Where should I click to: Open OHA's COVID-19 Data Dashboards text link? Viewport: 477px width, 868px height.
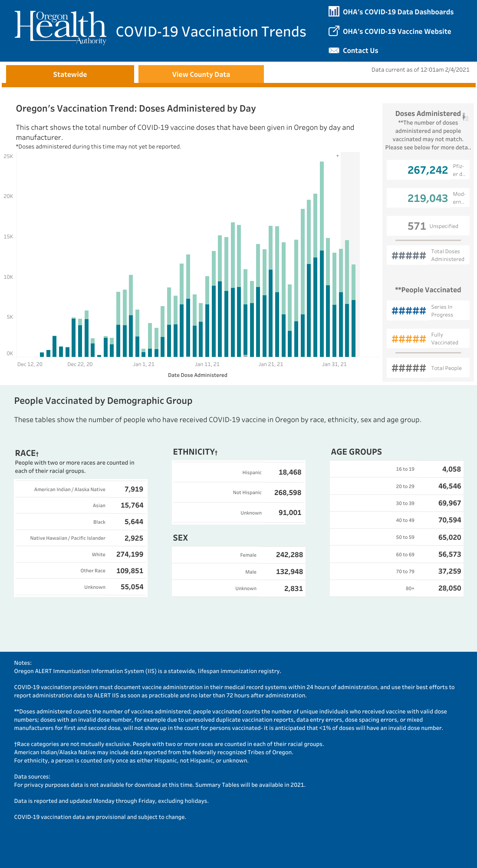(398, 12)
